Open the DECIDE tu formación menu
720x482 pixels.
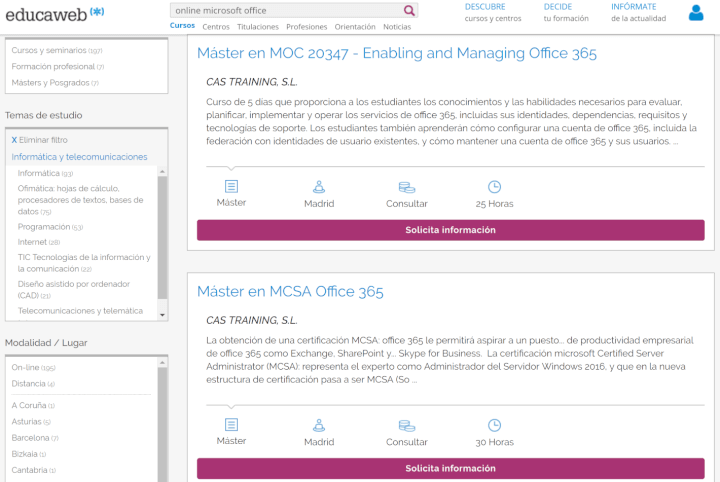tap(566, 12)
